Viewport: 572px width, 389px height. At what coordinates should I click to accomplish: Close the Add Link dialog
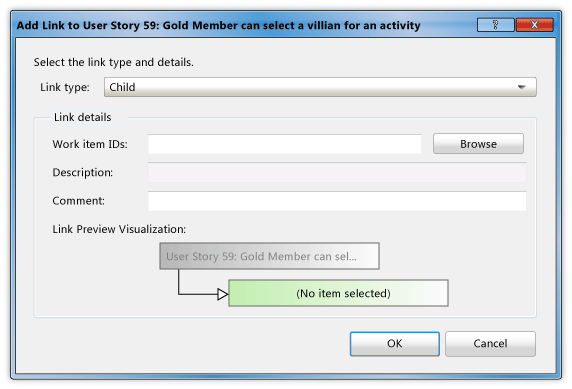[535, 25]
